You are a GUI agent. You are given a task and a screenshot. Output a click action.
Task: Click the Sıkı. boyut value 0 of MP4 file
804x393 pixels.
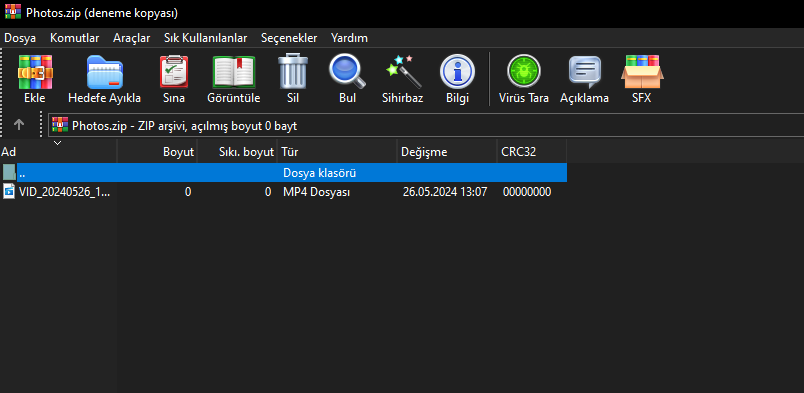268,192
